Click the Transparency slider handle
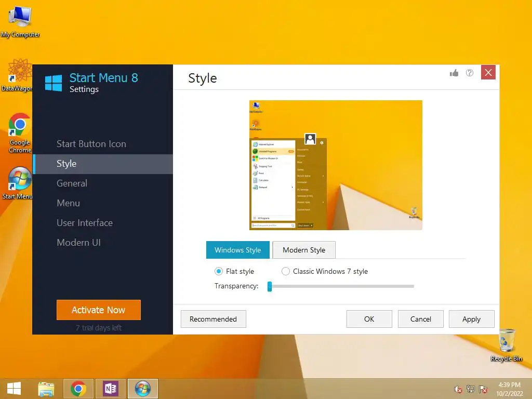This screenshot has height=399, width=532. [270, 286]
